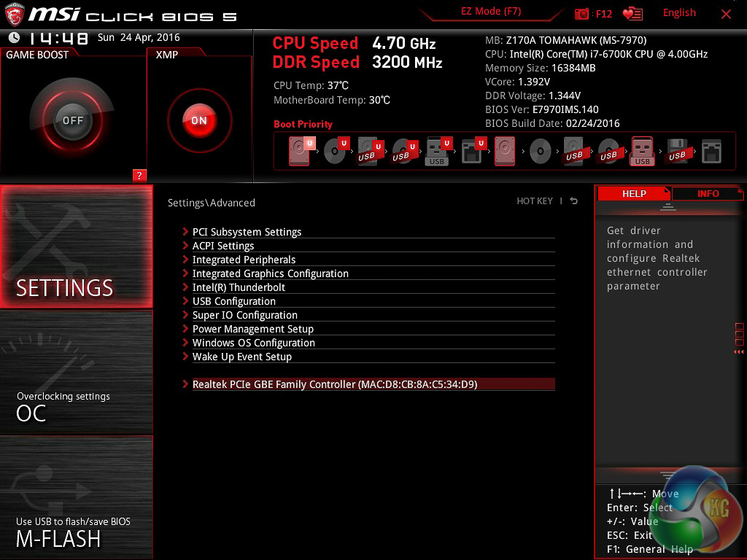This screenshot has height=560, width=747.
Task: Click the XMP tab label
Action: 167,55
